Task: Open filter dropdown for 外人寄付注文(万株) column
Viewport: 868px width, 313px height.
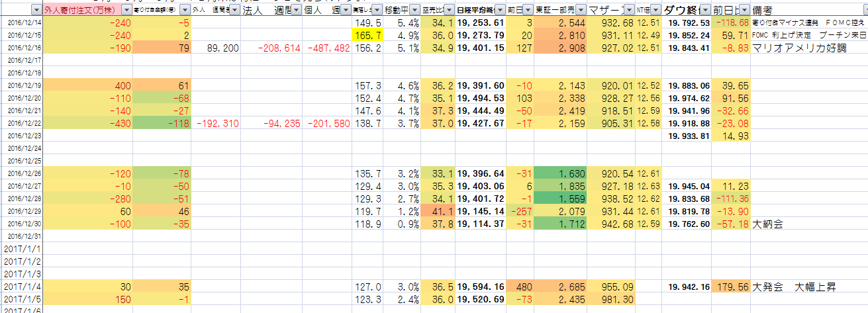Action: [x=126, y=11]
